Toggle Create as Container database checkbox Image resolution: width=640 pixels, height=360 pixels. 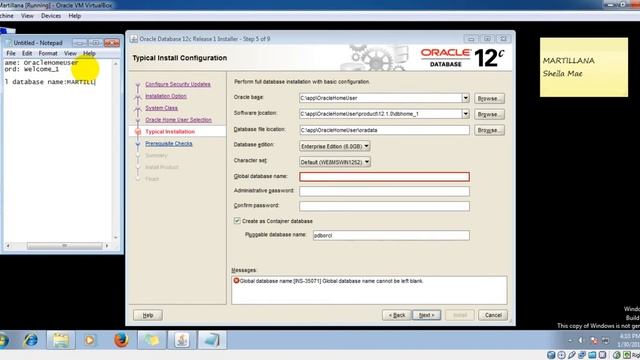click(237, 221)
